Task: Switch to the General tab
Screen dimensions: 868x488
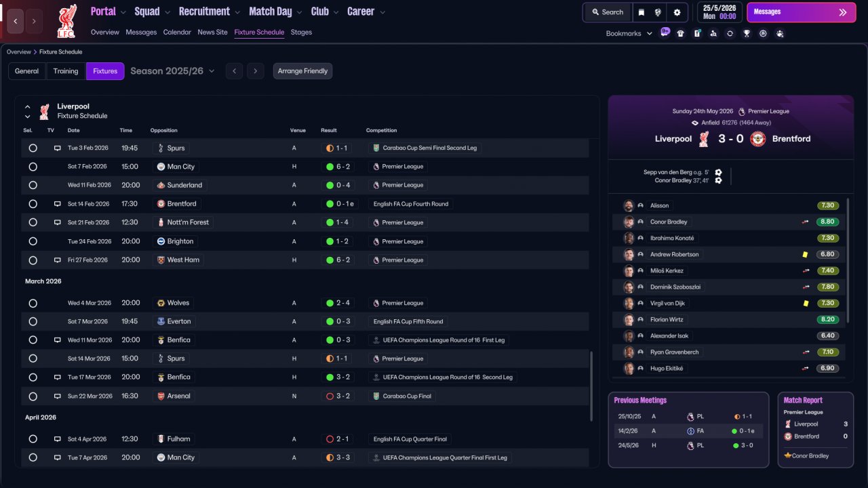Action: [27, 71]
